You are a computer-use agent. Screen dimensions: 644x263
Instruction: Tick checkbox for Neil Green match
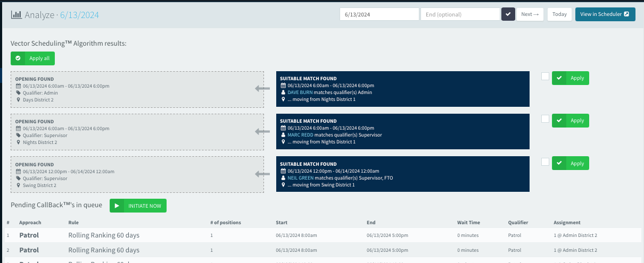pos(545,162)
